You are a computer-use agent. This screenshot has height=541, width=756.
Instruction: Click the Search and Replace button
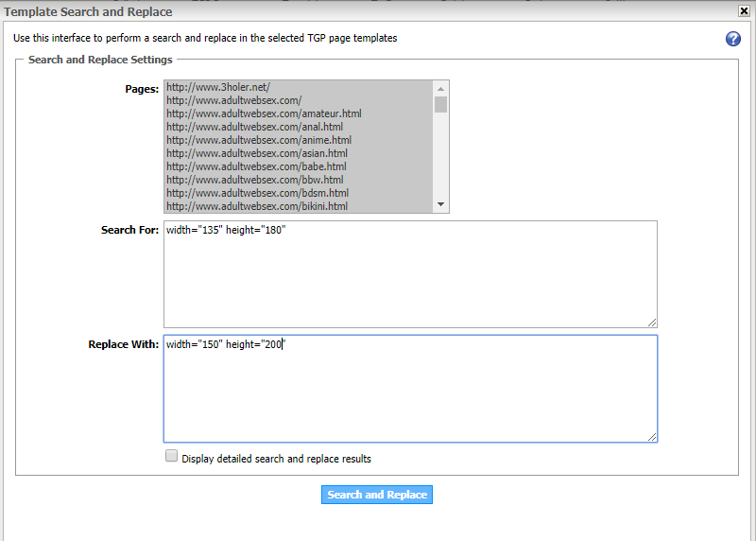377,495
